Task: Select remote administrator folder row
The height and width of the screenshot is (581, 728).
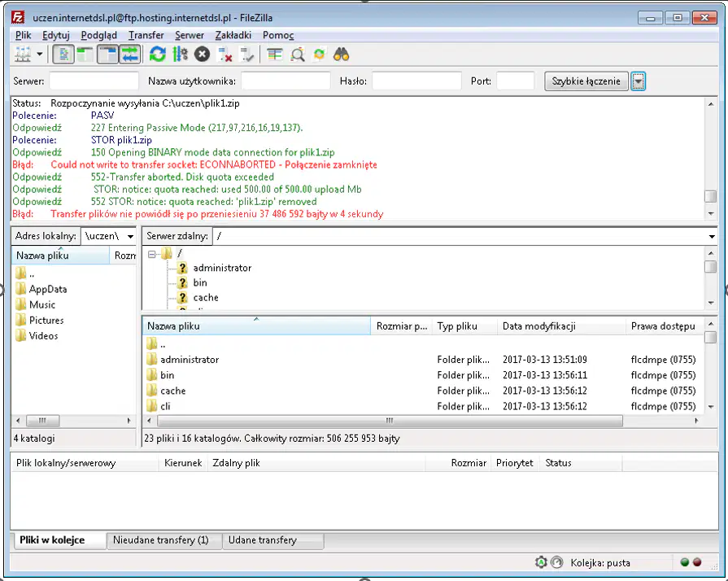Action: coord(421,360)
